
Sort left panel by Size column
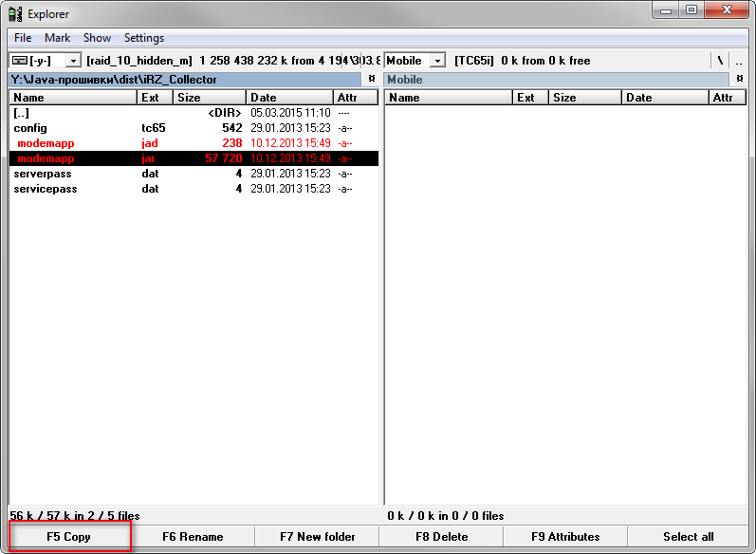pos(210,98)
